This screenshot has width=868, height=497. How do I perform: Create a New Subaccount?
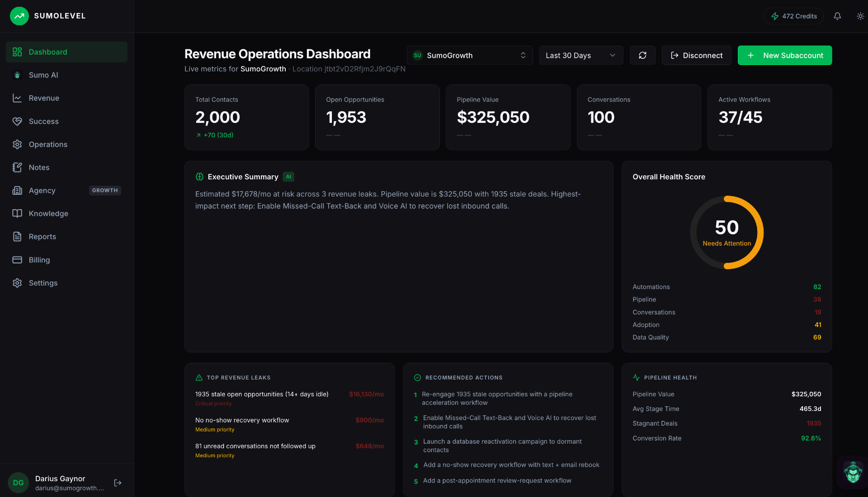coord(785,55)
